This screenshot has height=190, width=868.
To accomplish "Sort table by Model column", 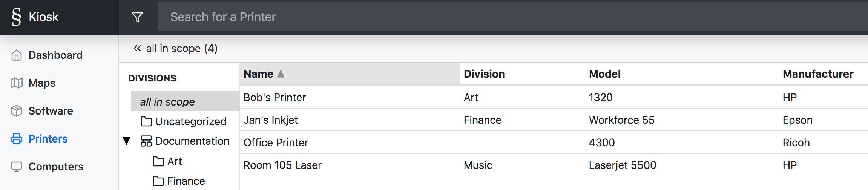I will tap(605, 74).
